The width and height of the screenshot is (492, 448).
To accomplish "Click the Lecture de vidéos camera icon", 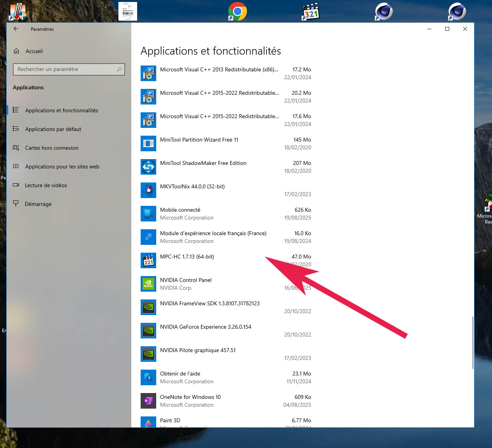I will [x=16, y=185].
